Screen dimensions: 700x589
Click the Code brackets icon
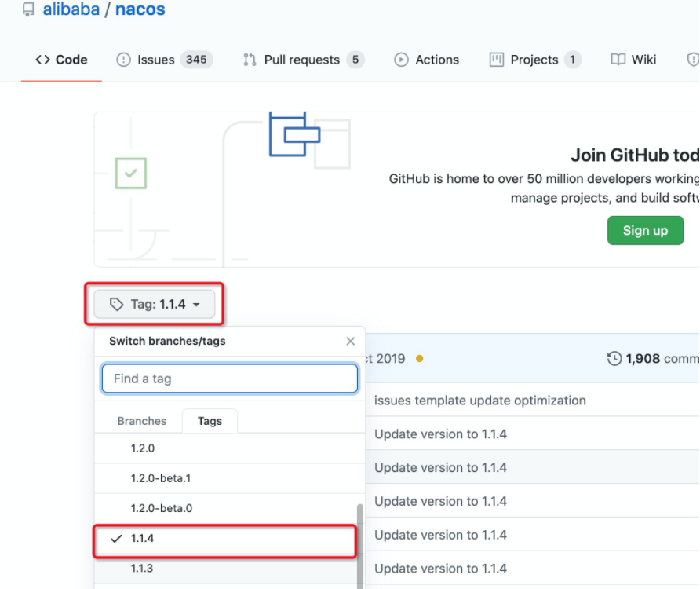point(43,60)
